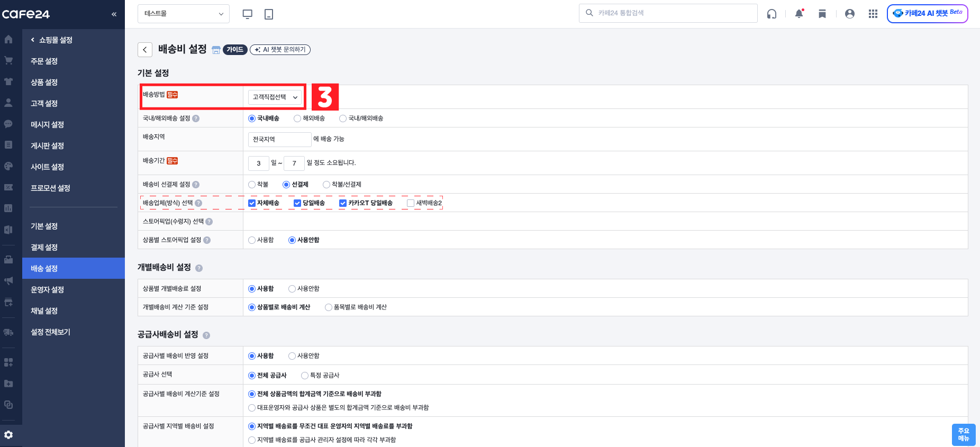The height and width of the screenshot is (447, 980).
Task: Open the 주요 메뉴 floating button
Action: click(964, 435)
